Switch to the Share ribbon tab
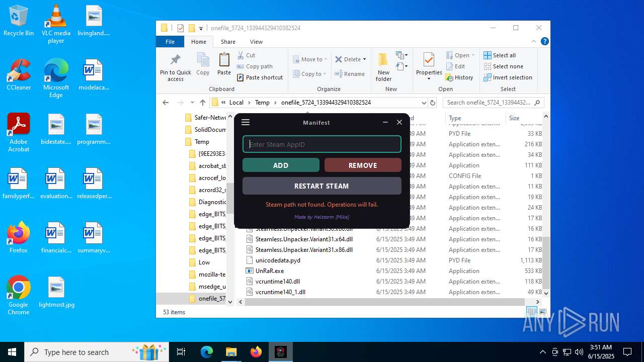The height and width of the screenshot is (362, 644). [228, 42]
